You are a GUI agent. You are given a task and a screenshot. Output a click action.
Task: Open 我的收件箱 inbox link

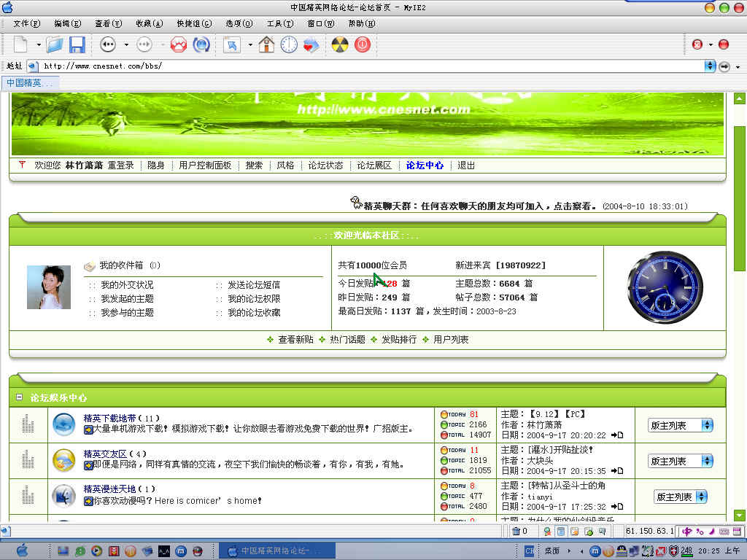pyautogui.click(x=121, y=265)
